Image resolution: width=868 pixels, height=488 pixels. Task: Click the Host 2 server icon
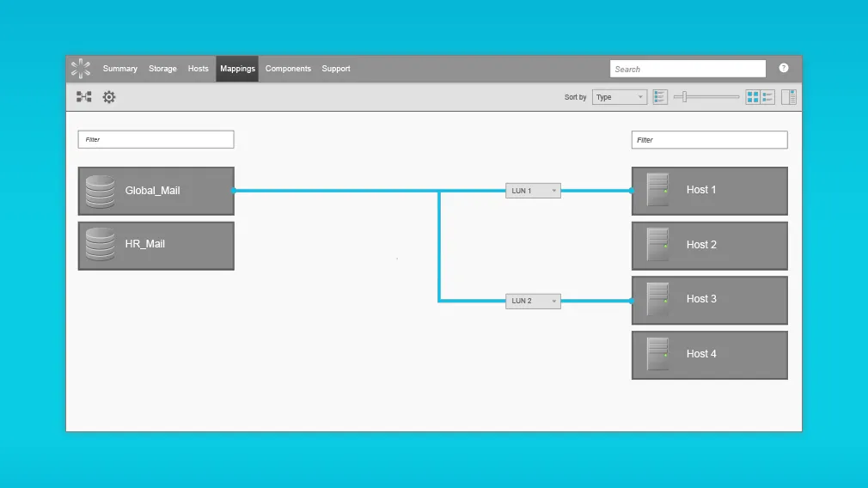point(657,245)
